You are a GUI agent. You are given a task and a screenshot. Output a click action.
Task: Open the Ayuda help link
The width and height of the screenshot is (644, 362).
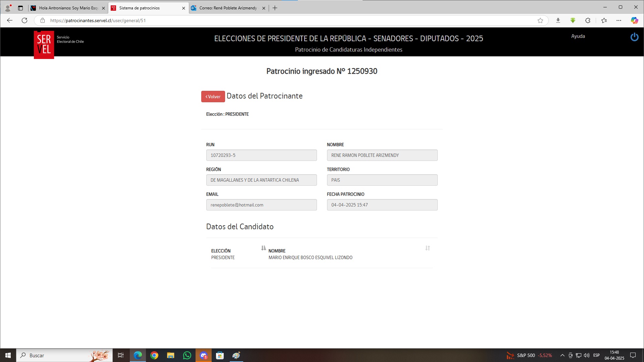(578, 36)
